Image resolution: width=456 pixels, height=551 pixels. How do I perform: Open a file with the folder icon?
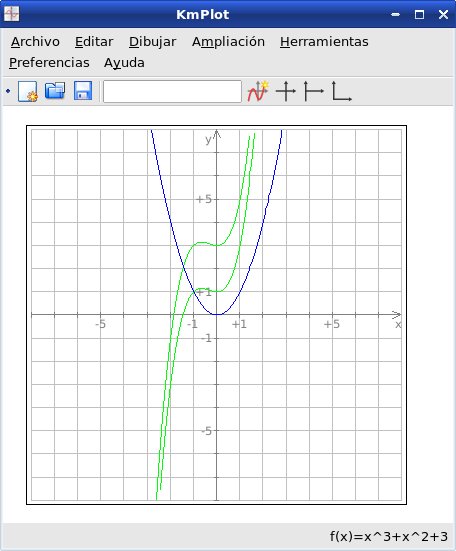click(55, 91)
